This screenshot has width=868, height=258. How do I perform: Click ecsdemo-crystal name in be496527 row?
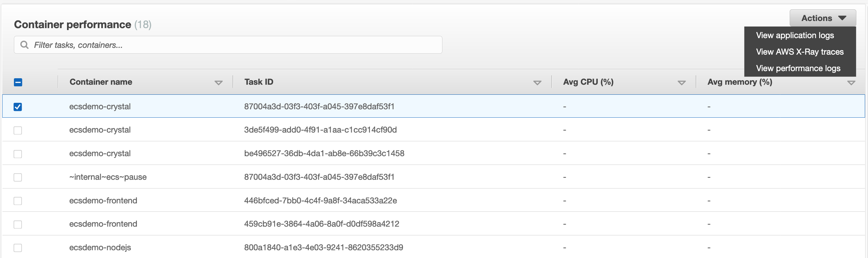tap(100, 153)
